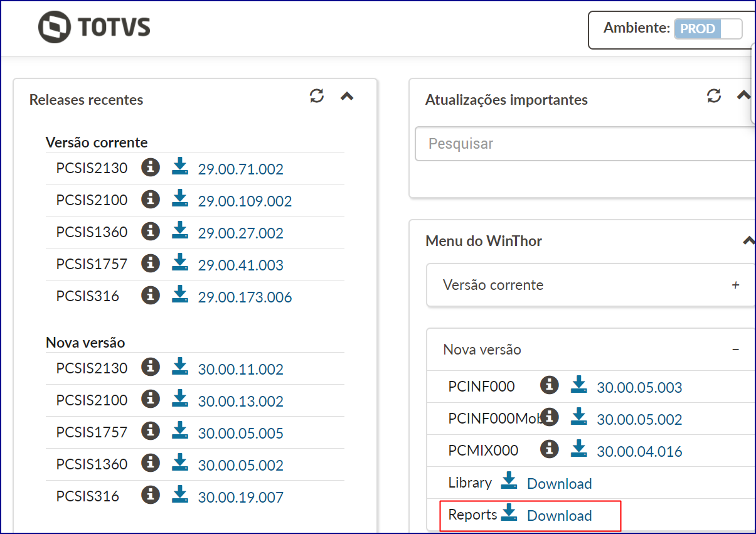
Task: Open version link 29.00.71.002
Action: pyautogui.click(x=241, y=169)
